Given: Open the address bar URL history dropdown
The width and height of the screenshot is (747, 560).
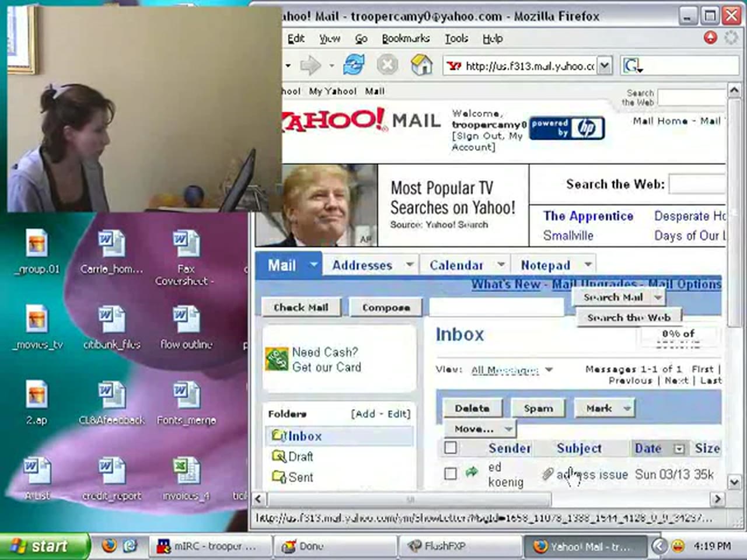Looking at the screenshot, I should [x=605, y=65].
